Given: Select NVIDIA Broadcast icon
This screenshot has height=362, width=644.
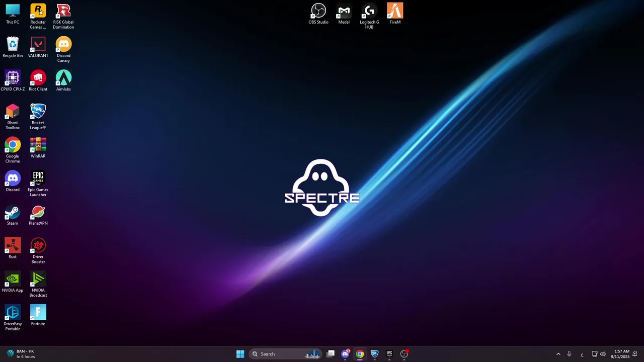Looking at the screenshot, I should pyautogui.click(x=38, y=285).
